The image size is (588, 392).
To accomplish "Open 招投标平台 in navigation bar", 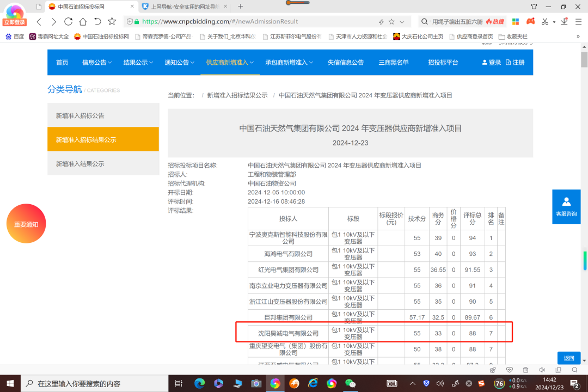I will point(443,63).
